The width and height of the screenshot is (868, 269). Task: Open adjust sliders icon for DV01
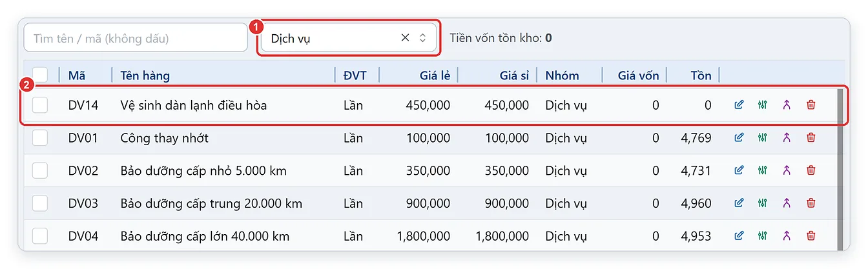tap(763, 137)
